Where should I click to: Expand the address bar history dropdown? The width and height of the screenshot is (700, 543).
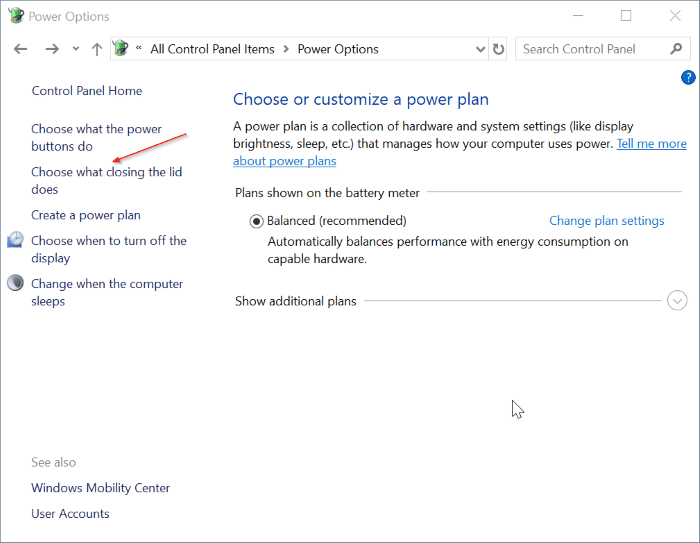tap(480, 49)
